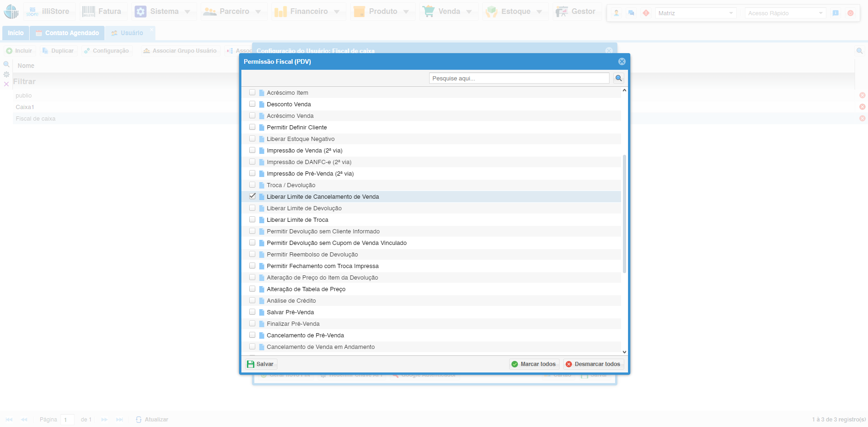The image size is (868, 427).
Task: Click the red Desmarcar todos icon
Action: pyautogui.click(x=569, y=364)
